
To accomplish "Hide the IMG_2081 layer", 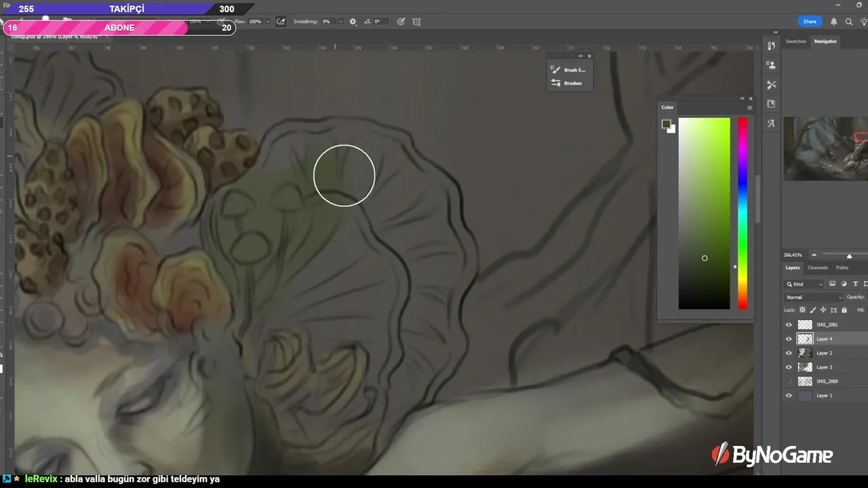I will click(789, 325).
